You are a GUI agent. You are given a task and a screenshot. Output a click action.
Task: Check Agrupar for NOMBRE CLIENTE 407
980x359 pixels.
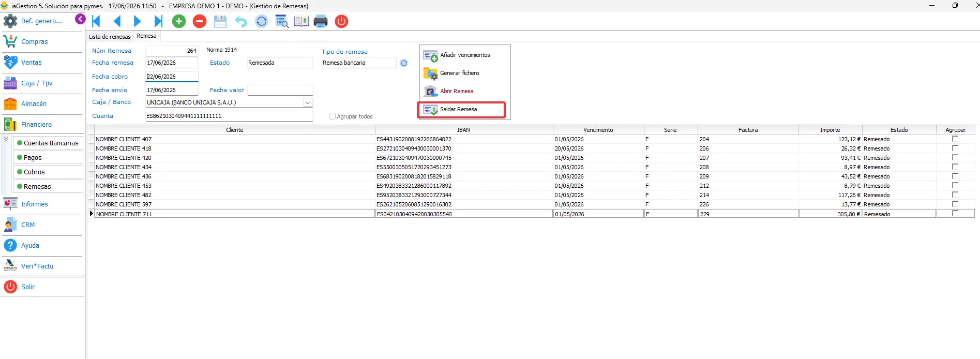[x=955, y=139]
